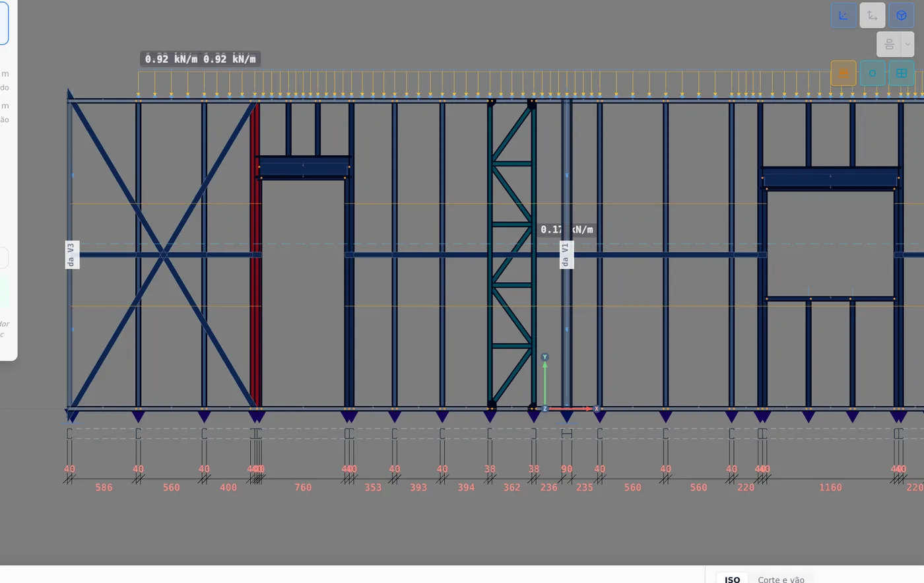The height and width of the screenshot is (583, 924).
Task: Toggle the teal grid panels display button
Action: click(x=902, y=73)
